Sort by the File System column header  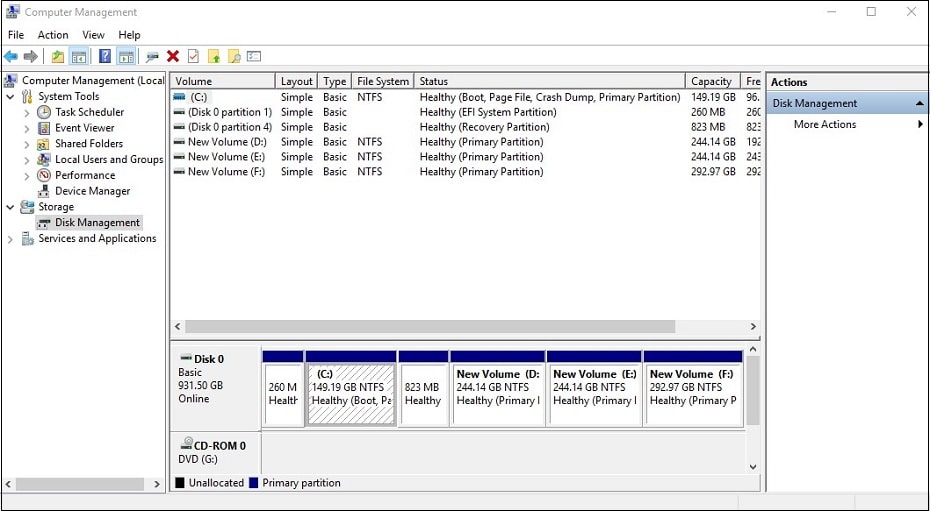[x=383, y=81]
